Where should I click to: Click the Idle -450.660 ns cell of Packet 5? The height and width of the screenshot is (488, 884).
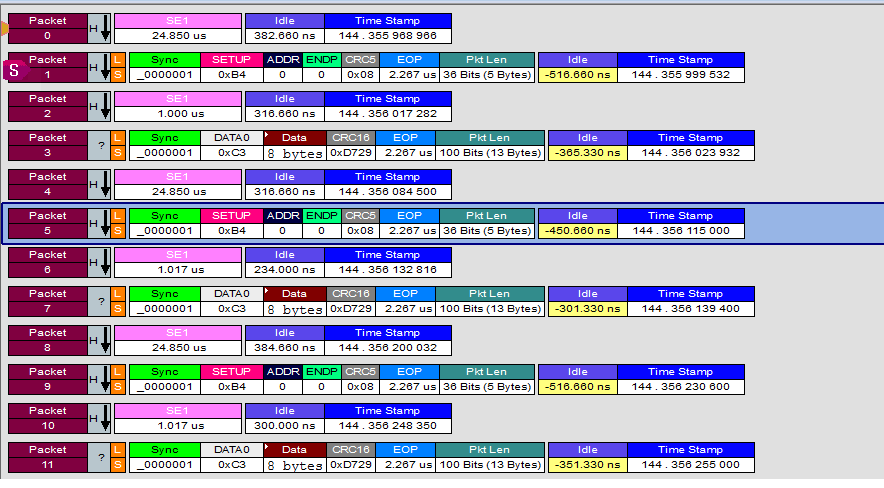pos(578,224)
